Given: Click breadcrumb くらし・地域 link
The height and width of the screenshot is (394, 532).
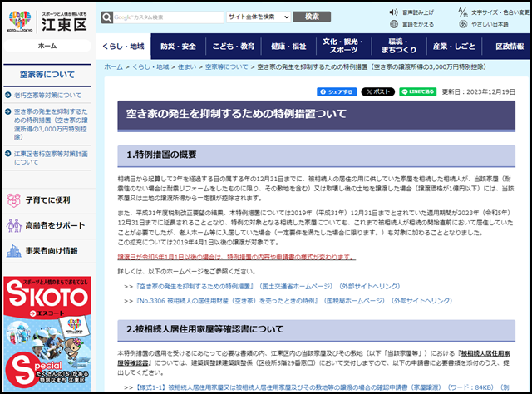Looking at the screenshot, I should coord(150,66).
